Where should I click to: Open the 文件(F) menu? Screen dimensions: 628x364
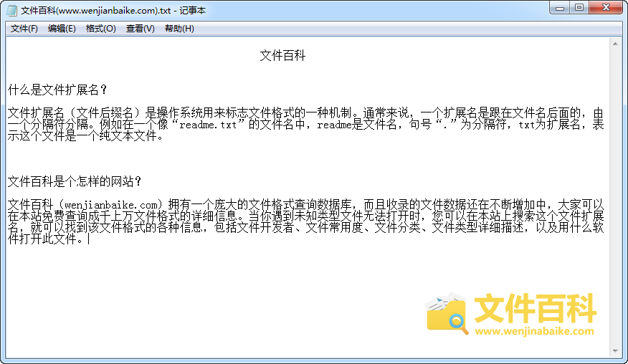pos(24,29)
